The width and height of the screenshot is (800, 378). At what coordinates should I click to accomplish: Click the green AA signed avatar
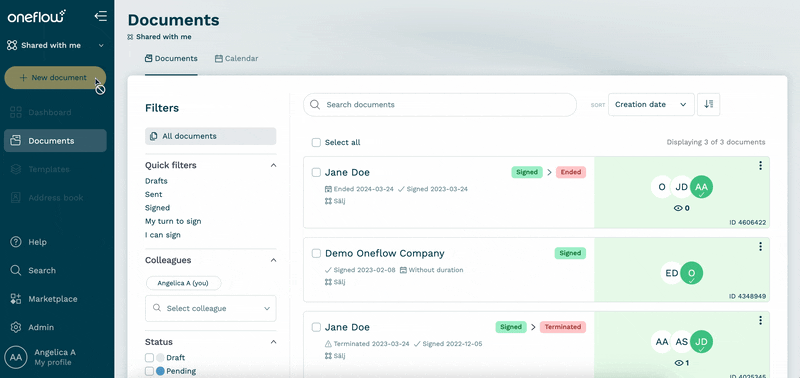pos(702,187)
